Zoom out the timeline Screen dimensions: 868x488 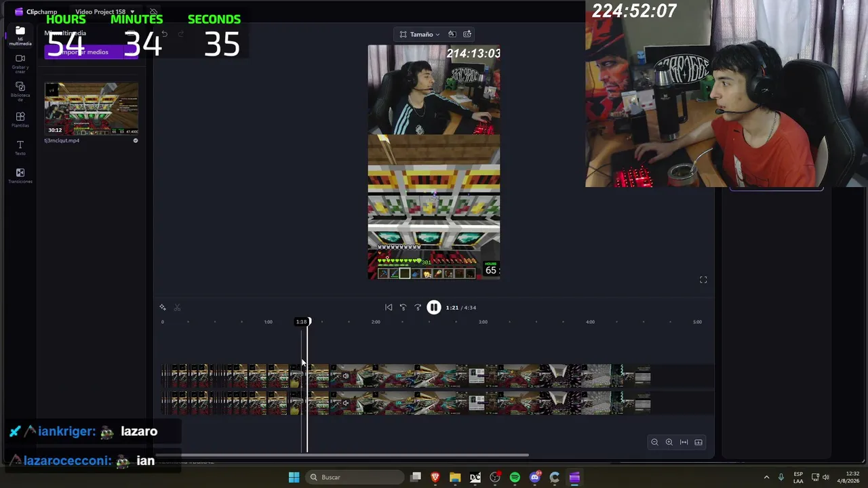[654, 442]
